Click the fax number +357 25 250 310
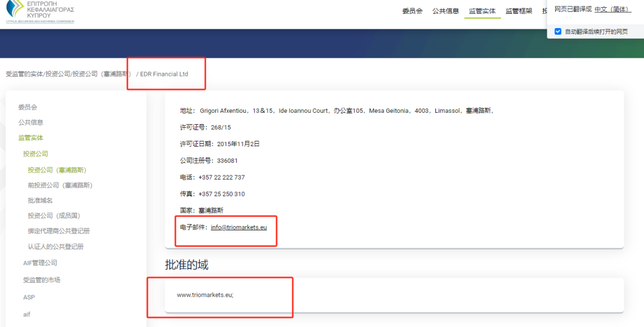Image resolution: width=644 pixels, height=327 pixels. [221, 194]
